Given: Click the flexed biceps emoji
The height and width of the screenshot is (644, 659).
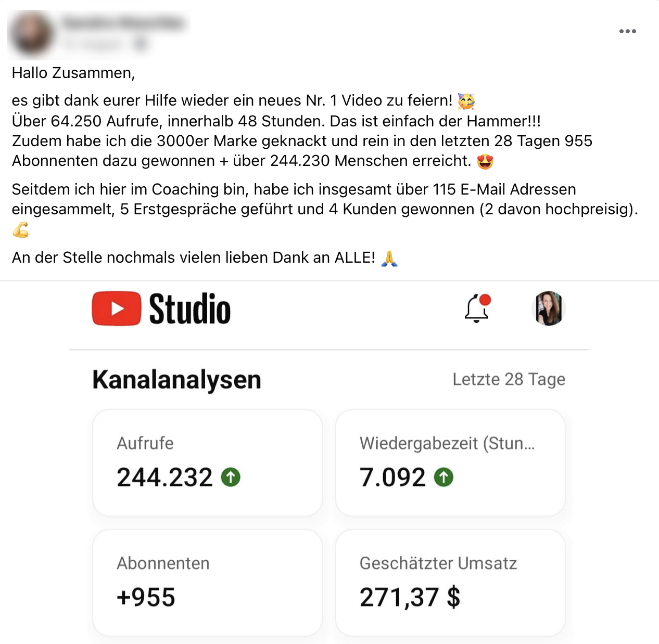Looking at the screenshot, I should [21, 229].
